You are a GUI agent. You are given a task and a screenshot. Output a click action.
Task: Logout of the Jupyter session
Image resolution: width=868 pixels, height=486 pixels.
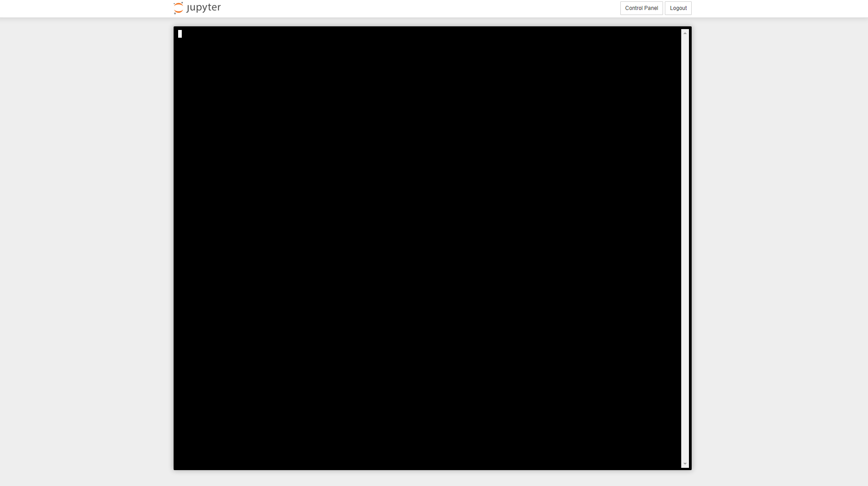pyautogui.click(x=678, y=8)
